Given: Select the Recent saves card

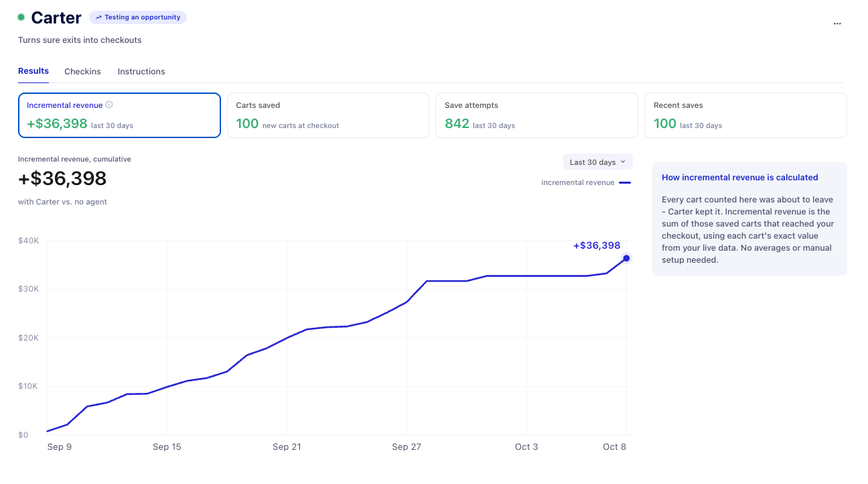Looking at the screenshot, I should [x=745, y=115].
